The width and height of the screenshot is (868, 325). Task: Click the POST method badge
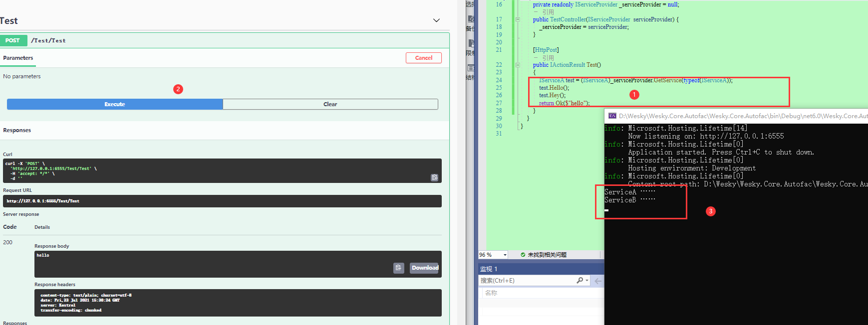click(13, 40)
